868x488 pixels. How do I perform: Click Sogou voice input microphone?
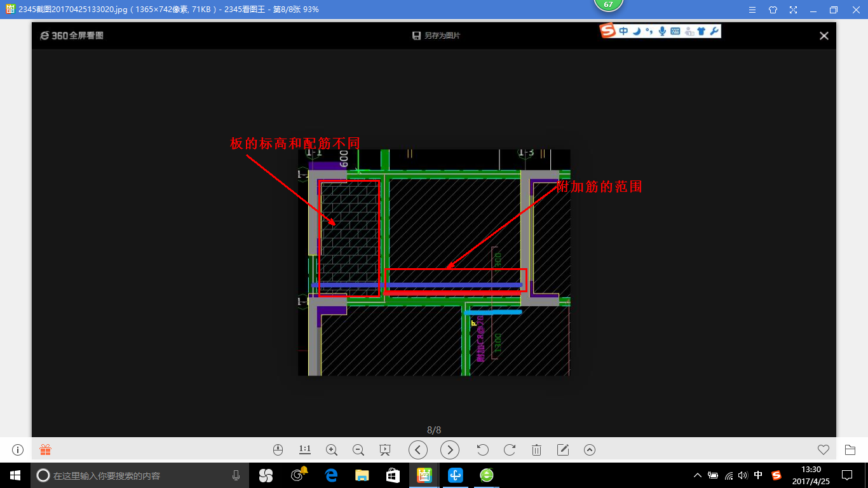[x=662, y=30]
